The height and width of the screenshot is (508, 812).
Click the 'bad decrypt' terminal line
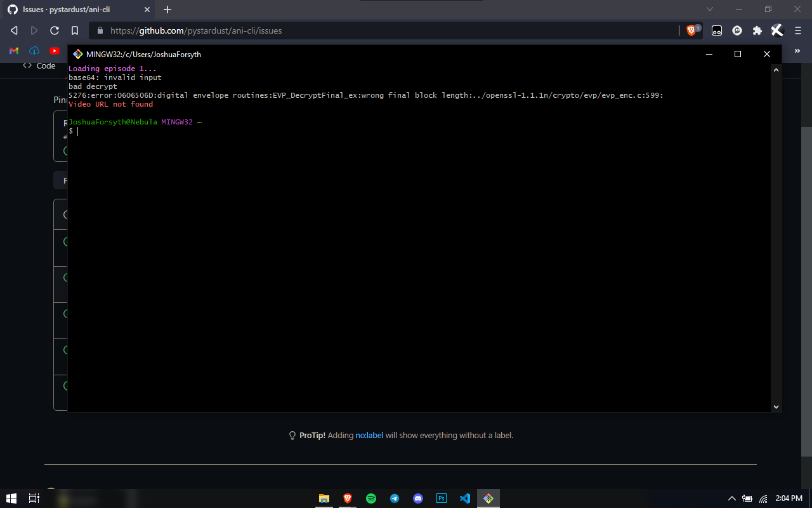pos(93,86)
